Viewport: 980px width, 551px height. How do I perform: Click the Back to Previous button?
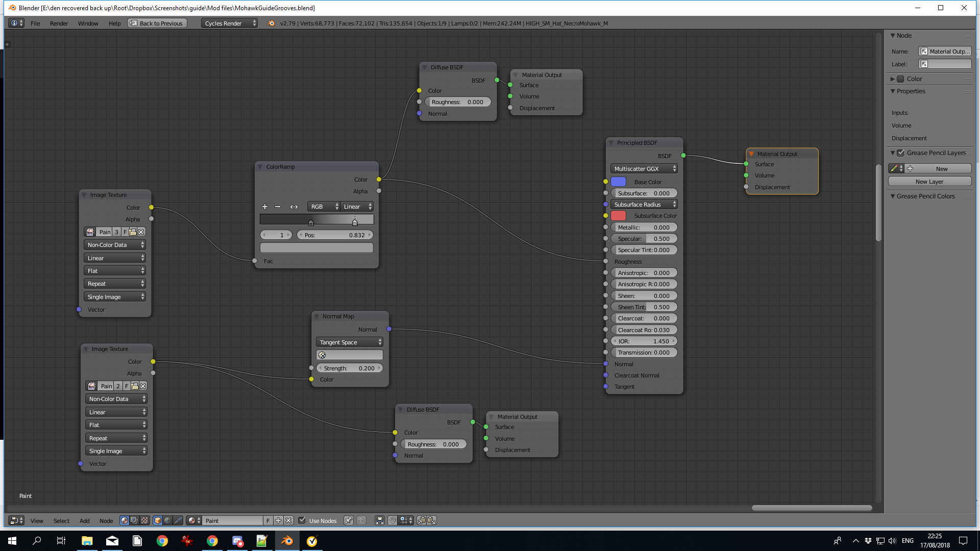[x=157, y=23]
